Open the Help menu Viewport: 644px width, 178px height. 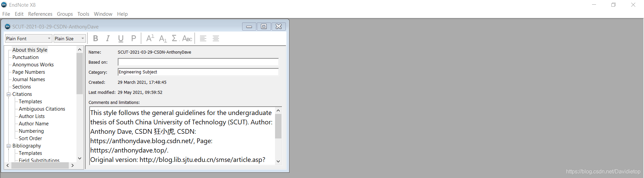point(122,14)
